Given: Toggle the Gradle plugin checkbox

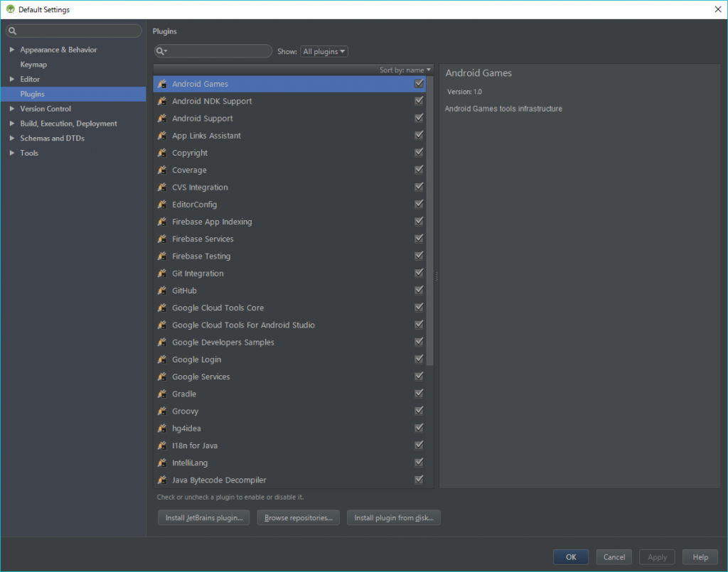Looking at the screenshot, I should tap(419, 394).
